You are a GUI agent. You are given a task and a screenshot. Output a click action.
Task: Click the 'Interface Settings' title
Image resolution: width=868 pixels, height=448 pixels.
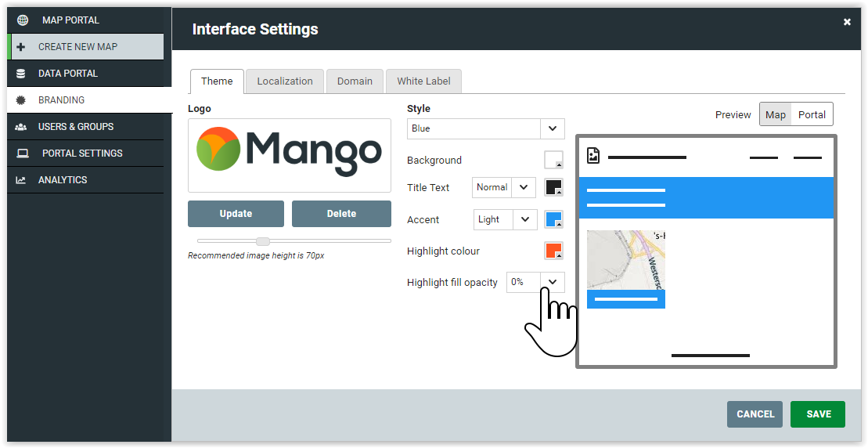click(255, 29)
